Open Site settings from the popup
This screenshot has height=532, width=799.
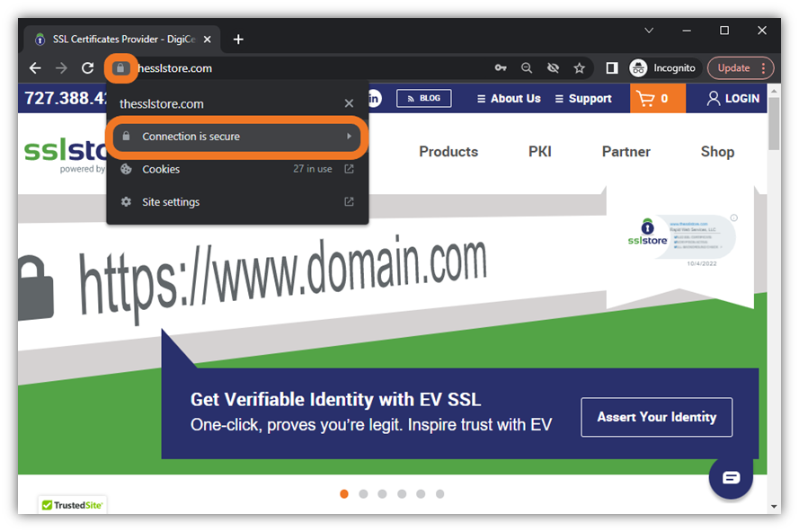[x=237, y=202]
